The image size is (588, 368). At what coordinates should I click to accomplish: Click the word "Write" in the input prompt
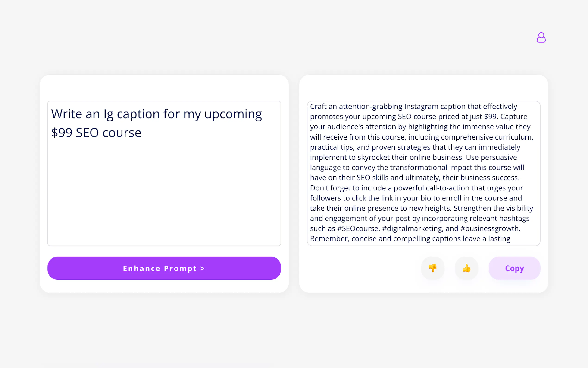[x=66, y=114]
